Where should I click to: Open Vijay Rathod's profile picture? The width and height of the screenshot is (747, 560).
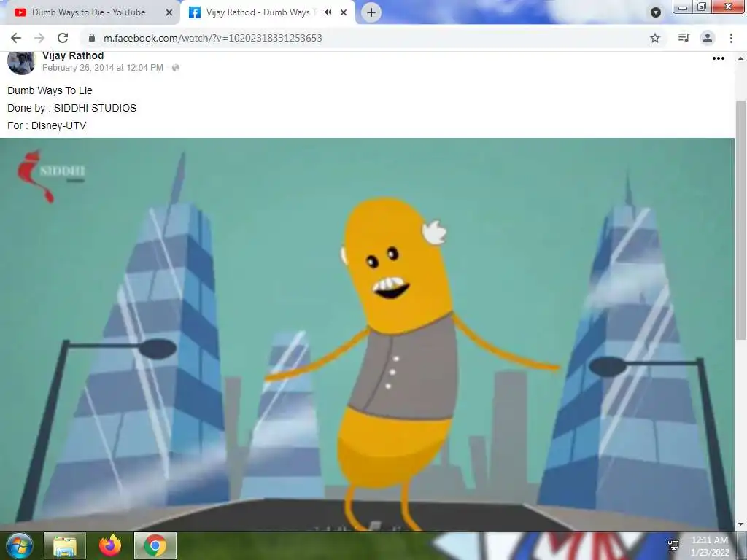(21, 62)
